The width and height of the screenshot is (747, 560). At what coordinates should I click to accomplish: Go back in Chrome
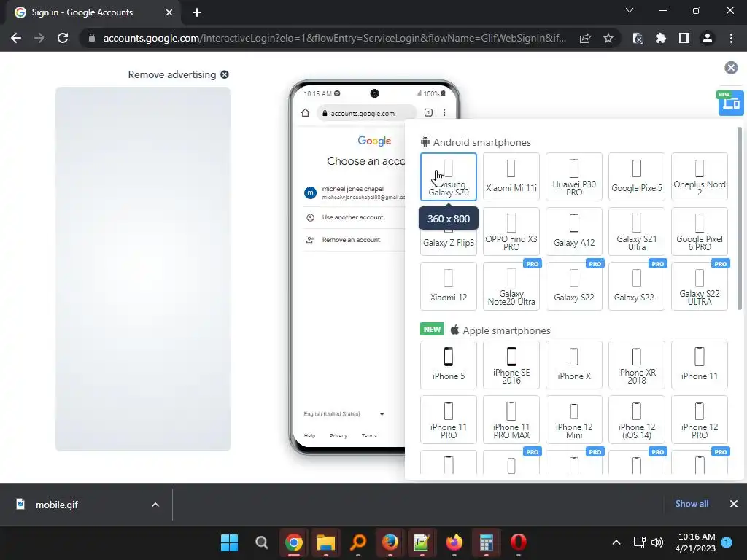16,38
